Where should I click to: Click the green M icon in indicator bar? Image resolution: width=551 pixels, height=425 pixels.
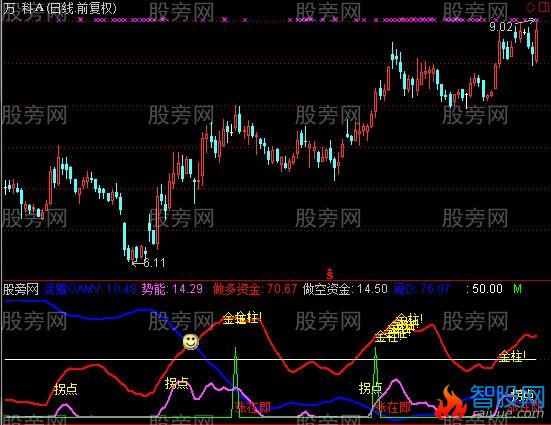click(x=517, y=289)
